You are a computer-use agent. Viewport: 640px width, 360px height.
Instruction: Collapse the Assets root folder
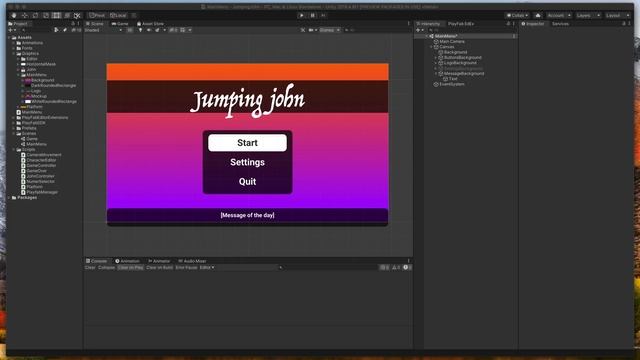pos(10,38)
